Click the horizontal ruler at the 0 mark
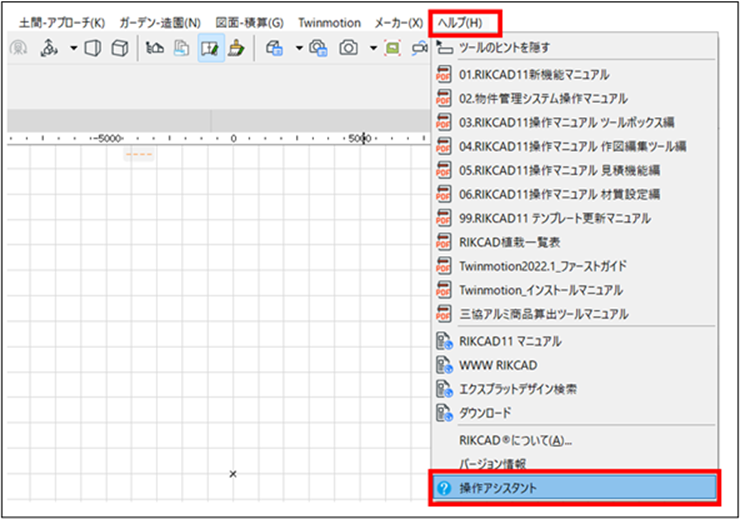 coord(233,137)
